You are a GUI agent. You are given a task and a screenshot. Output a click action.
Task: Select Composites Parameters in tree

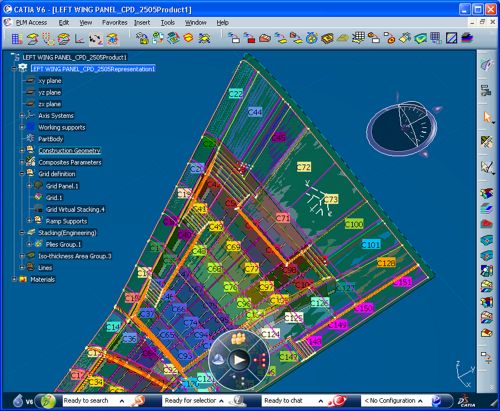[x=70, y=162]
